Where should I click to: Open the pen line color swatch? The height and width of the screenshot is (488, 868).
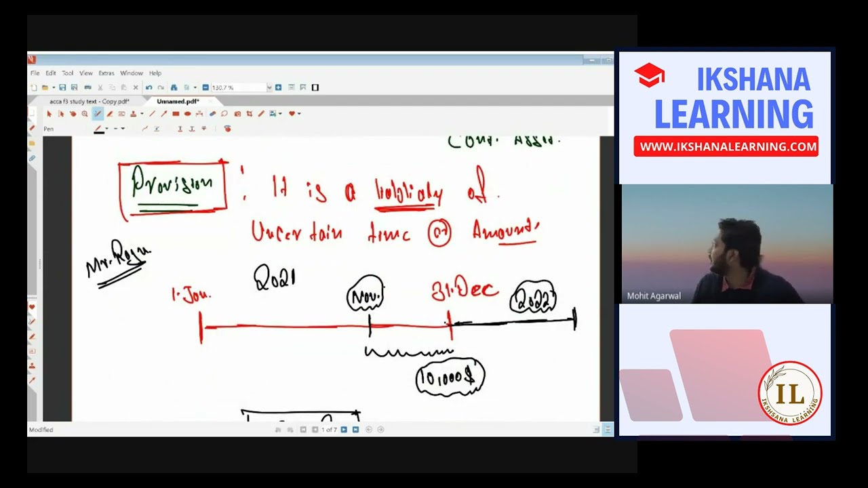(x=99, y=129)
